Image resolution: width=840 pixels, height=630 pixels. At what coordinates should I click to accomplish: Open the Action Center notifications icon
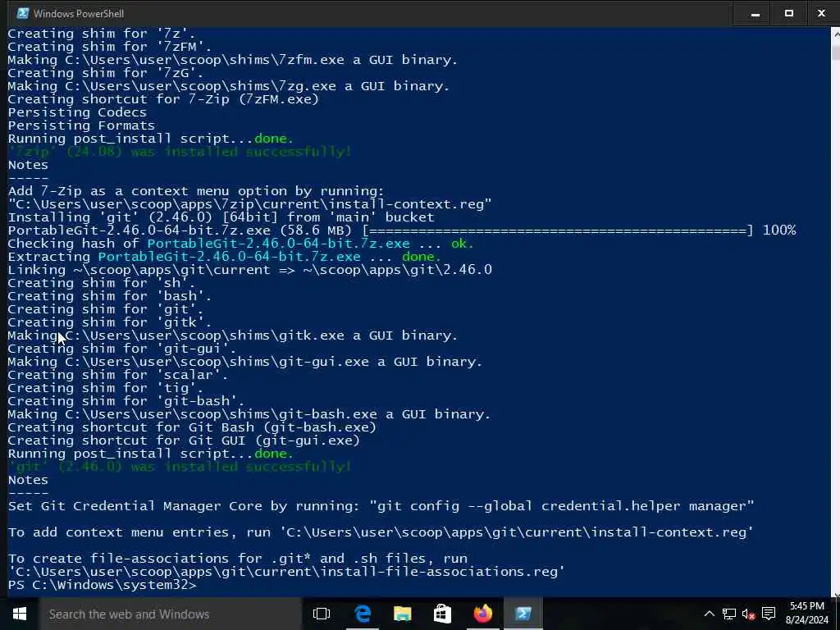click(x=769, y=614)
